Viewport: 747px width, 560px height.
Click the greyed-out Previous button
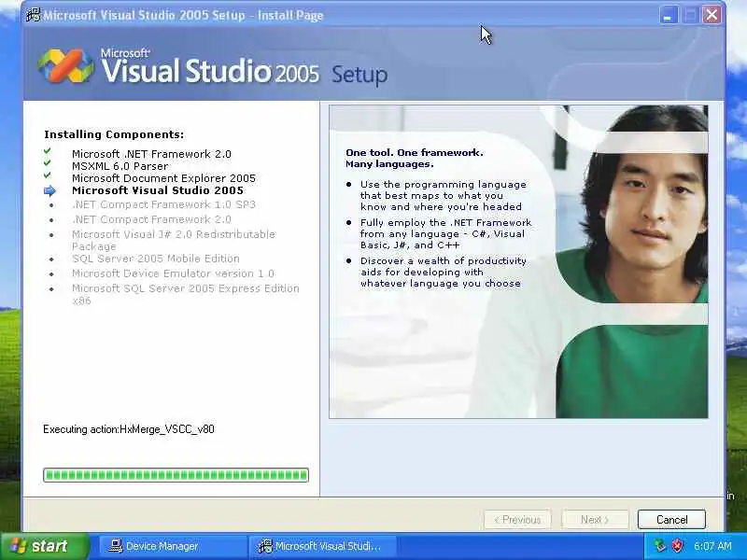(517, 519)
